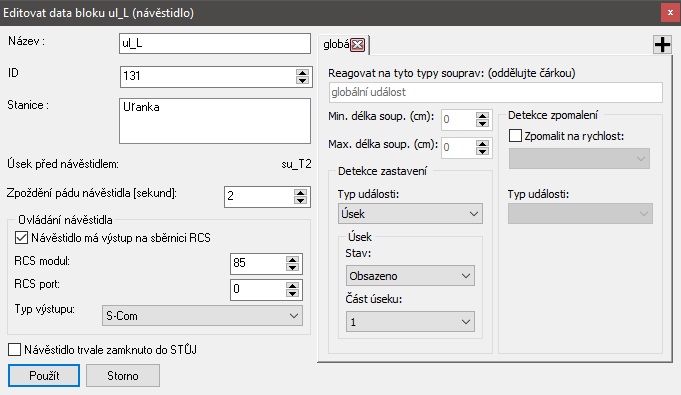Screen dimensions: 681x395
Task: Decrease RCS modul value
Action: 292,267
